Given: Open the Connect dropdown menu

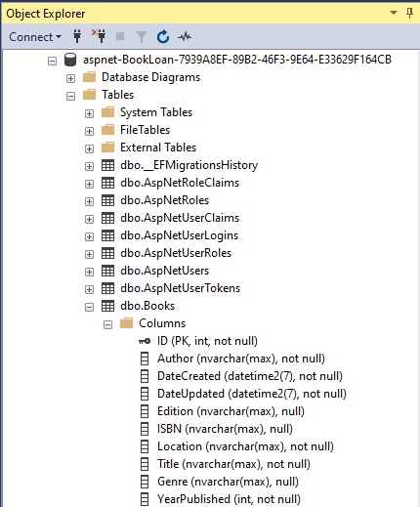Looking at the screenshot, I should pos(35,37).
